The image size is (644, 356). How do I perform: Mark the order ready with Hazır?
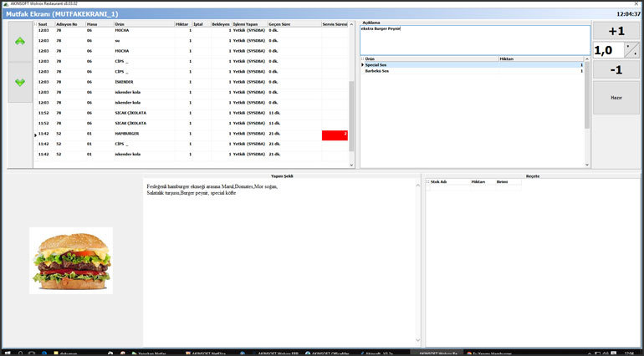point(616,98)
